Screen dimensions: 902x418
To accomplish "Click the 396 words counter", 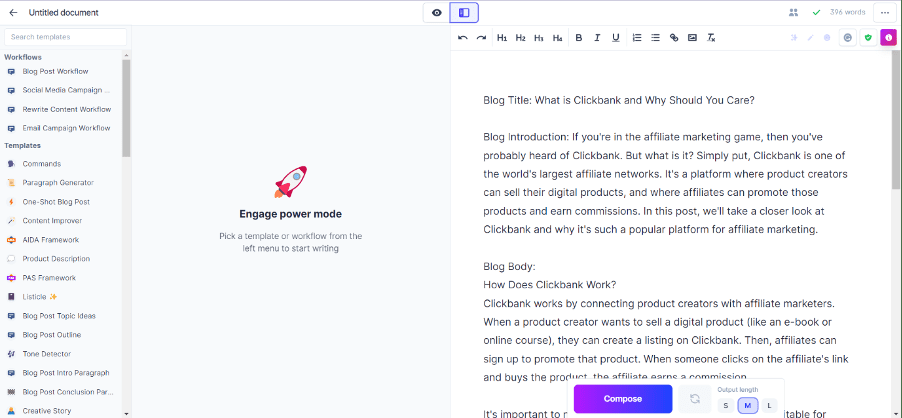I will coord(847,12).
